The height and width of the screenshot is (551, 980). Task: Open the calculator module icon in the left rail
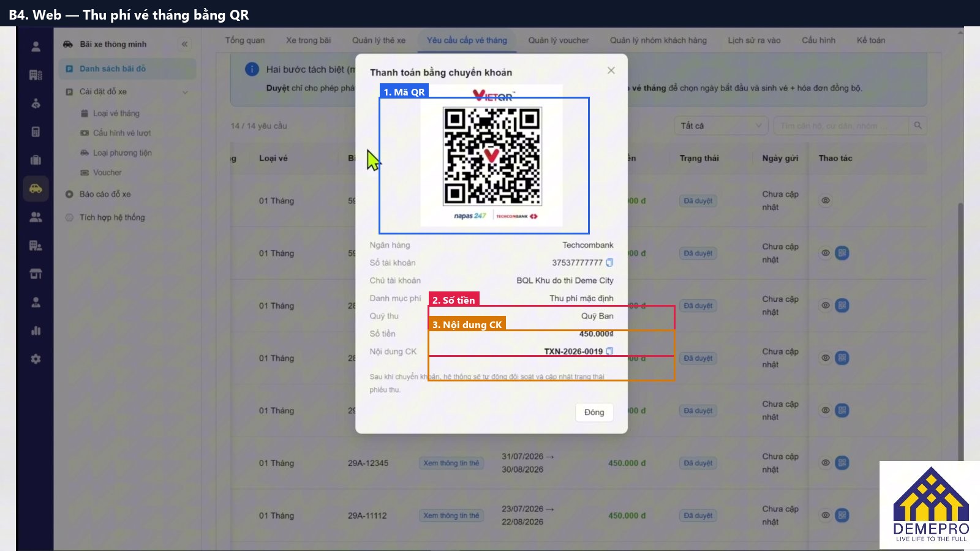pyautogui.click(x=36, y=132)
